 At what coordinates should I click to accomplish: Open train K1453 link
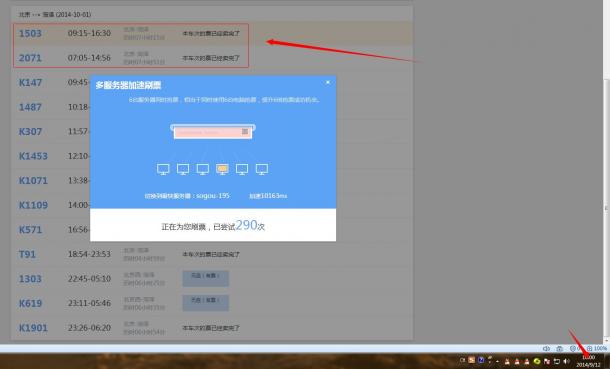33,156
